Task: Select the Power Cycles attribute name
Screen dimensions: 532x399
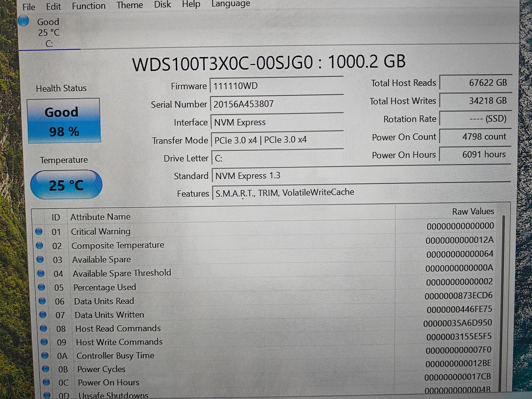Action: 101,369
